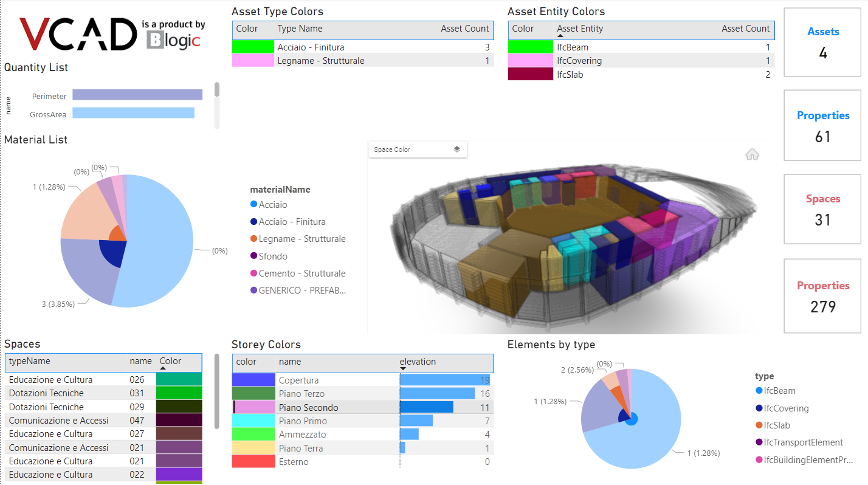868x485 pixels.
Task: Click the Spaces table scrollbar
Action: pos(217,391)
